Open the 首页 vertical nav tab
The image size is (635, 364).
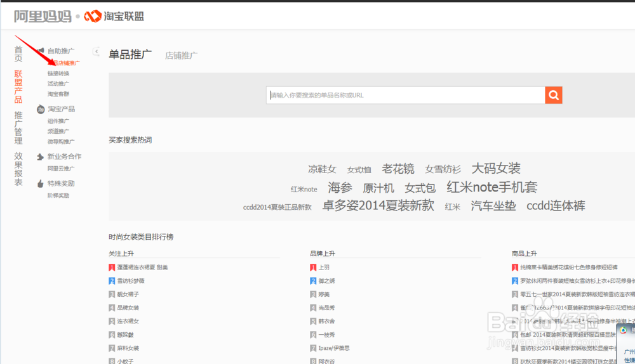[x=18, y=54]
